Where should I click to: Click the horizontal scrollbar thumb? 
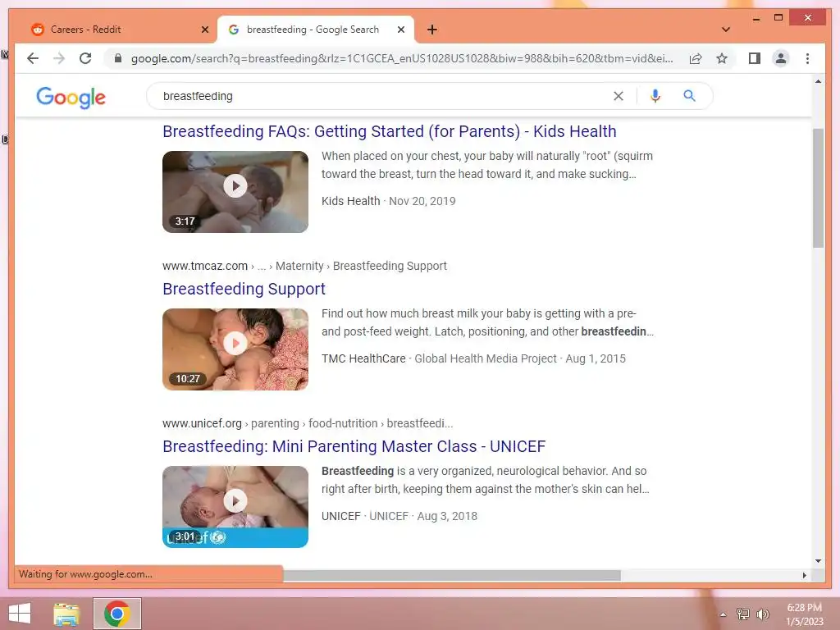[x=452, y=575]
